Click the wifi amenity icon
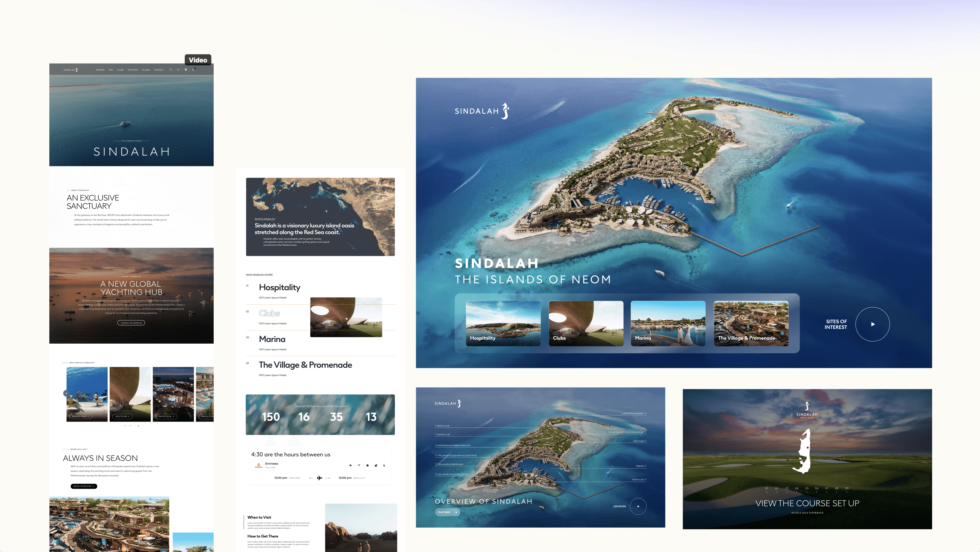 click(x=359, y=465)
